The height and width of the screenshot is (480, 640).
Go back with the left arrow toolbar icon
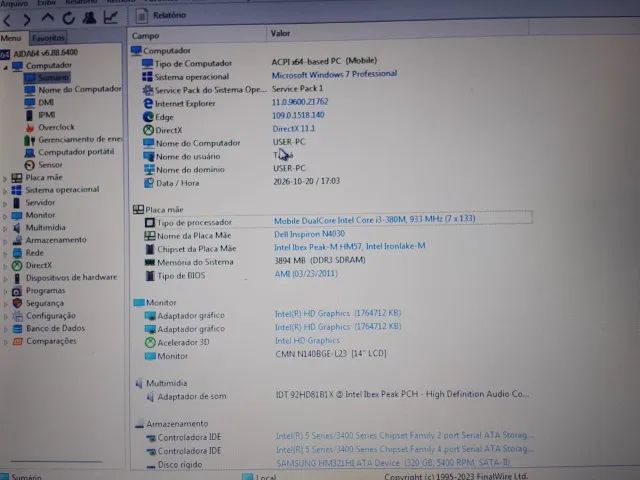pyautogui.click(x=7, y=20)
